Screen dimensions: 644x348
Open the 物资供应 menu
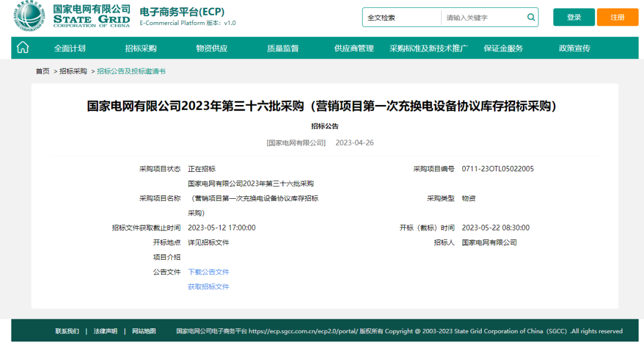pos(212,48)
